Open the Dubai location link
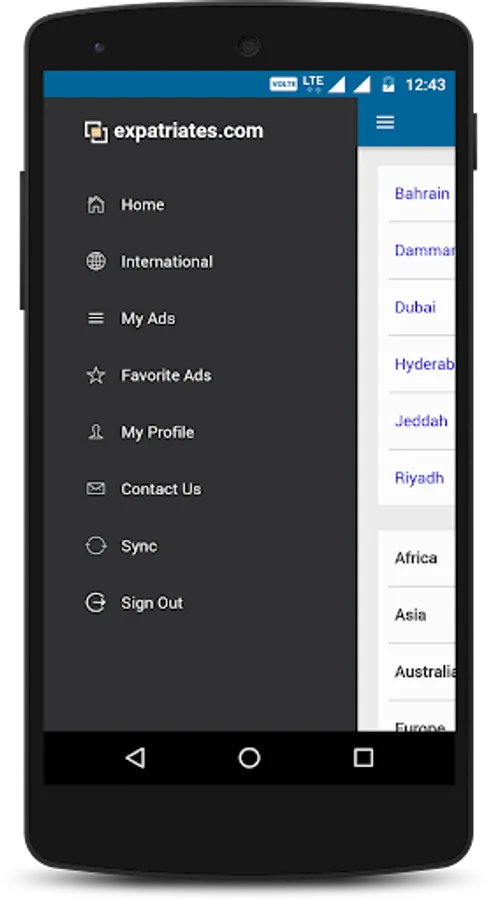Screen dimensions: 487x900 pos(415,307)
